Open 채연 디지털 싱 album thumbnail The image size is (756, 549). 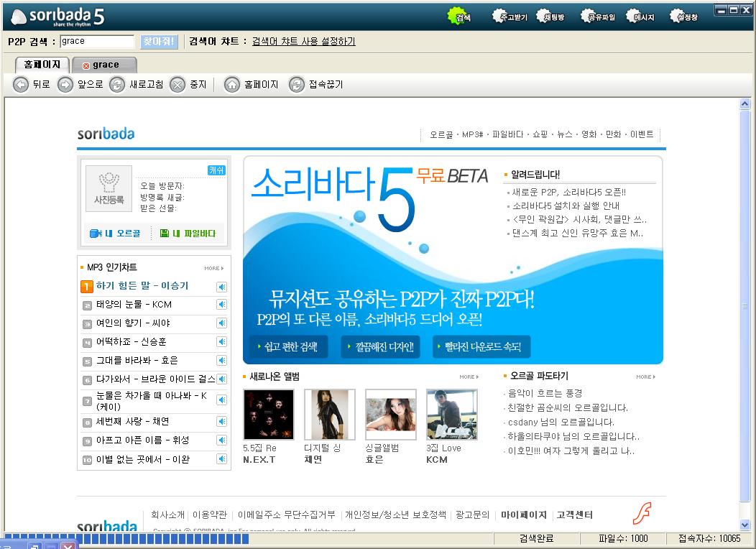click(330, 415)
